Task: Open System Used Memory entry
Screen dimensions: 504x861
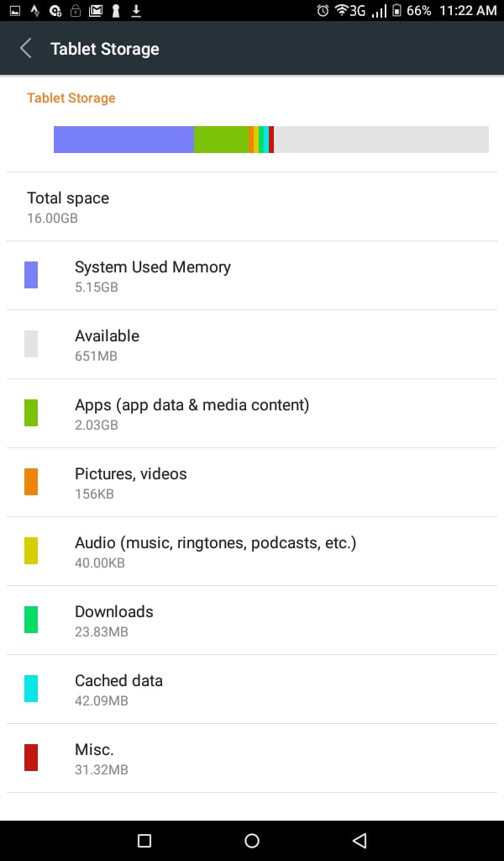Action: 252,276
